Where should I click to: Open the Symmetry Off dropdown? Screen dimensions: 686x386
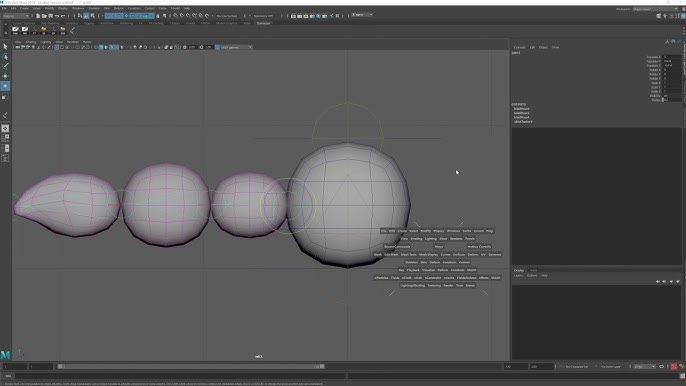[263, 16]
